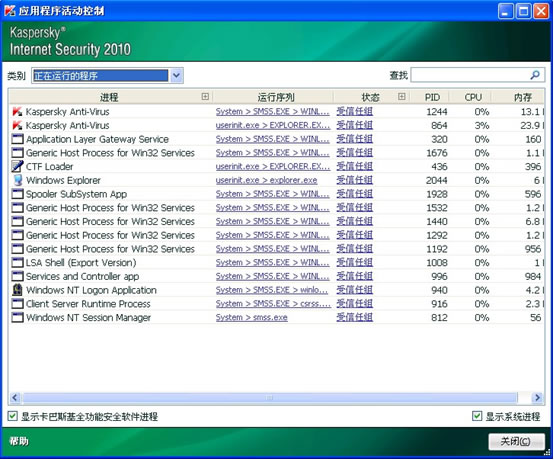Image resolution: width=554 pixels, height=460 pixels.
Task: Open the 类别 dropdown arrow
Action: click(x=176, y=75)
